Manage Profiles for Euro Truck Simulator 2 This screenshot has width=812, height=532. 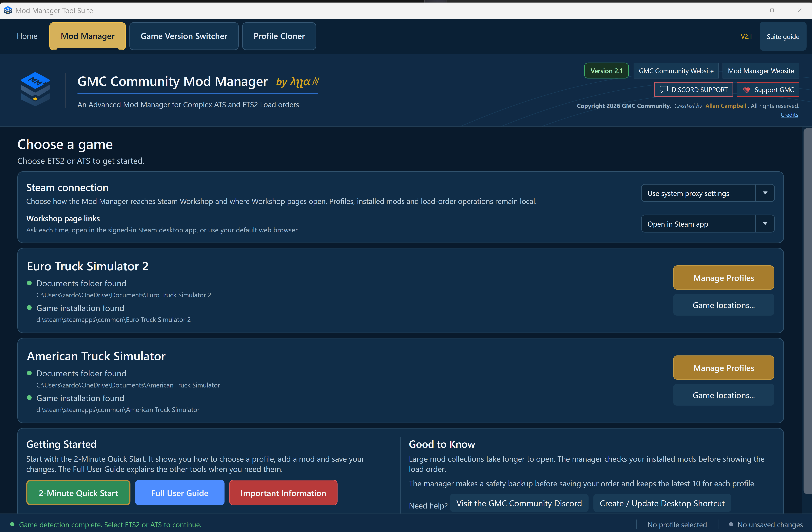(723, 278)
